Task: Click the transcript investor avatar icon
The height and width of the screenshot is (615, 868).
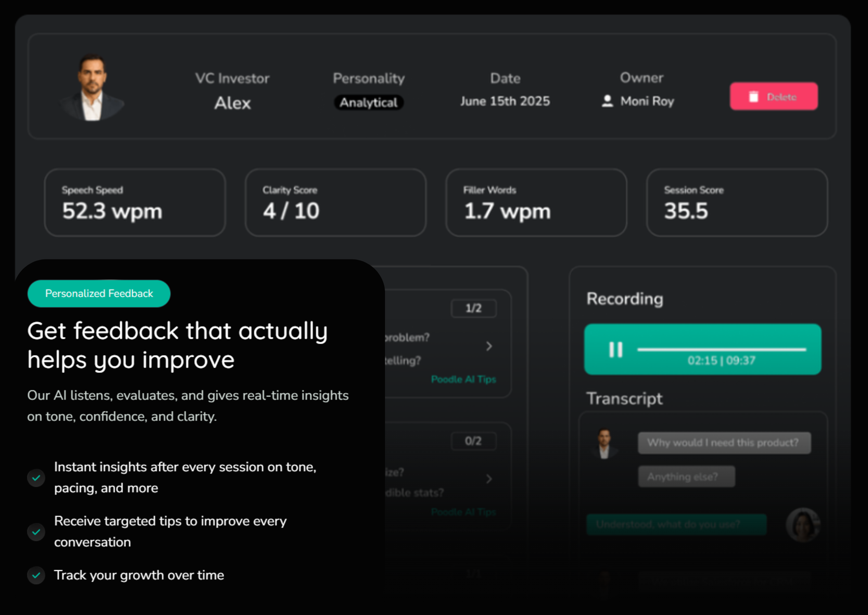Action: click(x=604, y=444)
